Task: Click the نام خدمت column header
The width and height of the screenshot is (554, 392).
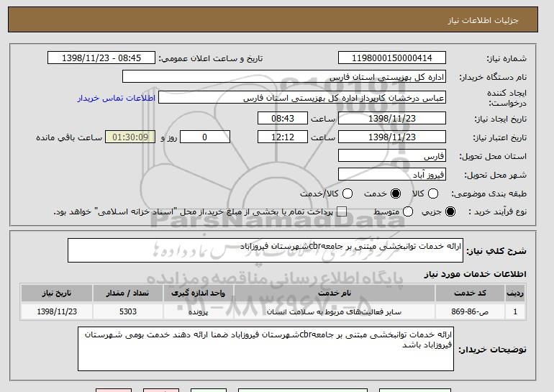Action: click(x=335, y=293)
